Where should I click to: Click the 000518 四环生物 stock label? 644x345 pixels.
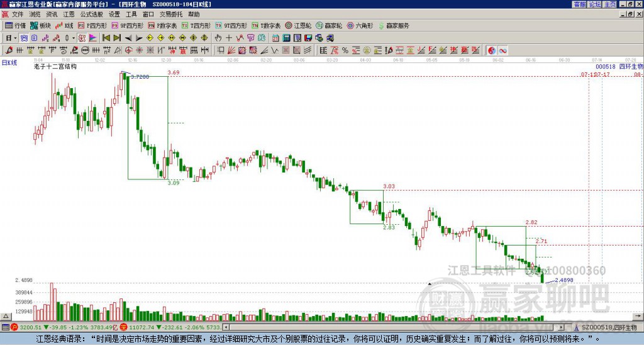click(x=619, y=66)
